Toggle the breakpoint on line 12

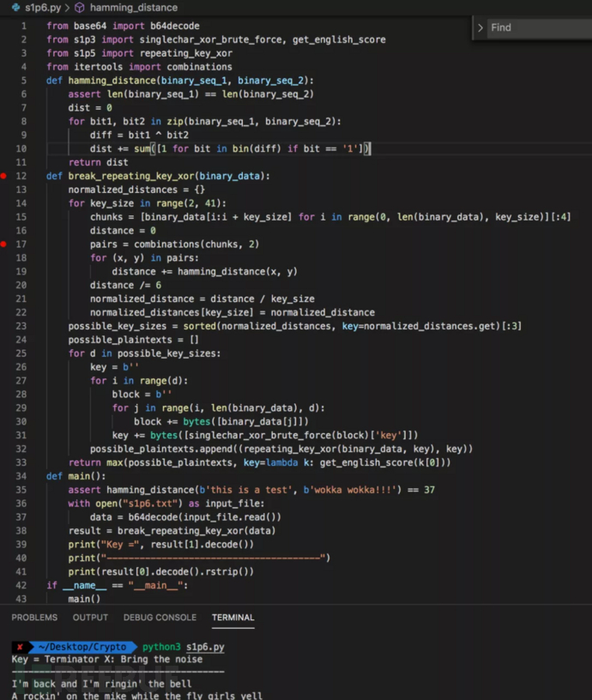[3, 176]
